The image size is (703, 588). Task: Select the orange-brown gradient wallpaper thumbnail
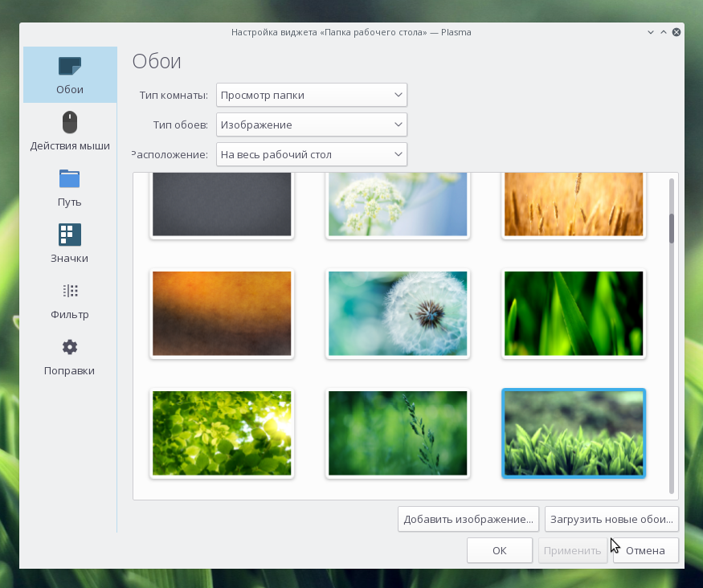(x=222, y=313)
